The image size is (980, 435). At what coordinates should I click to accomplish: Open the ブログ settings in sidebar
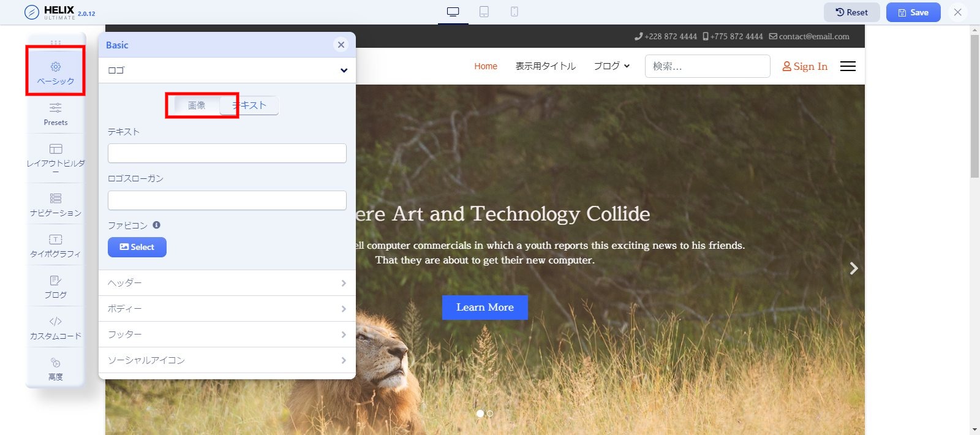click(56, 287)
